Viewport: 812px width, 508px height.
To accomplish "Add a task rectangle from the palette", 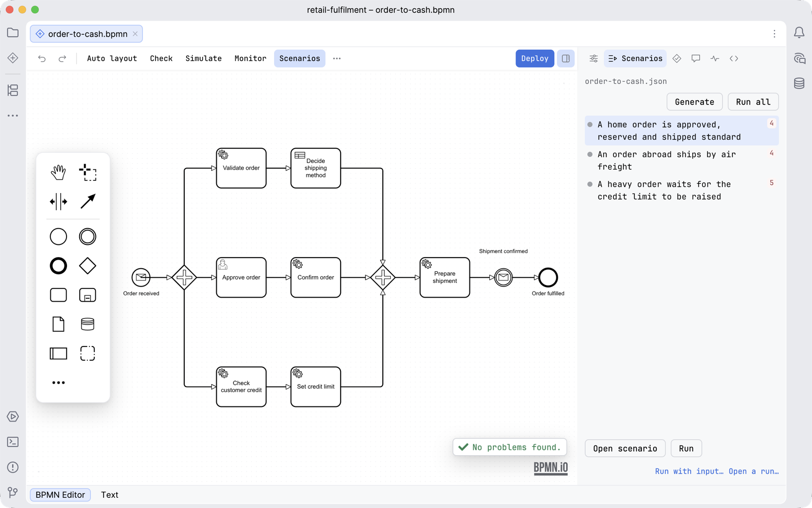I will click(58, 295).
